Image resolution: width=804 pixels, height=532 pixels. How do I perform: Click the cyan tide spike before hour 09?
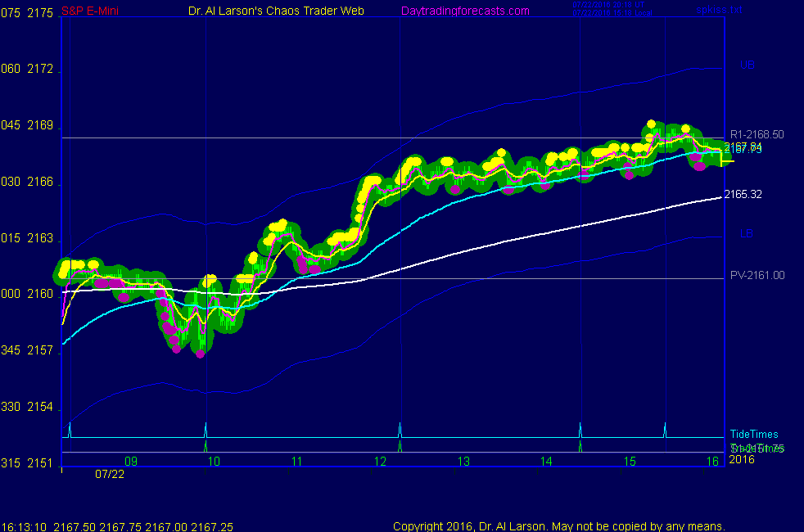pyautogui.click(x=70, y=430)
